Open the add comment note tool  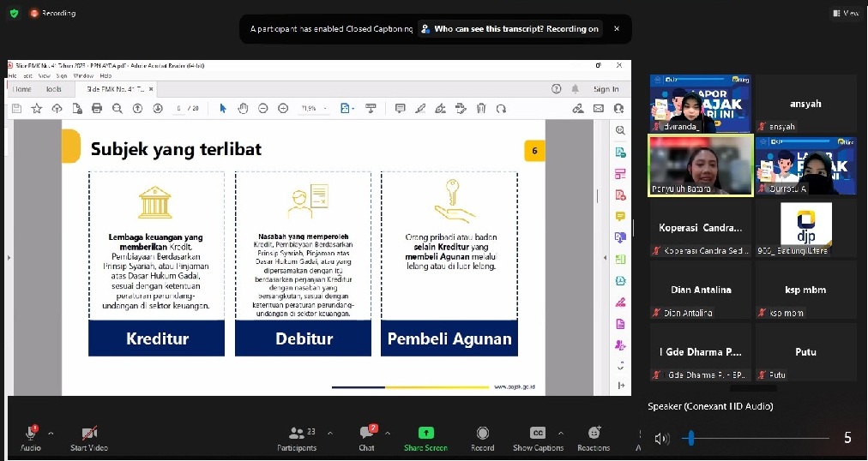tap(400, 108)
